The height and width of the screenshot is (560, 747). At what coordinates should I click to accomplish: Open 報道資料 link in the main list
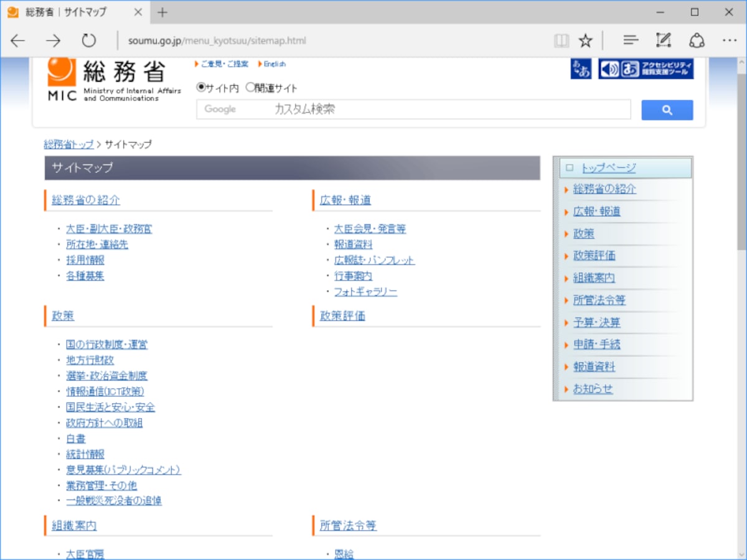tap(353, 245)
